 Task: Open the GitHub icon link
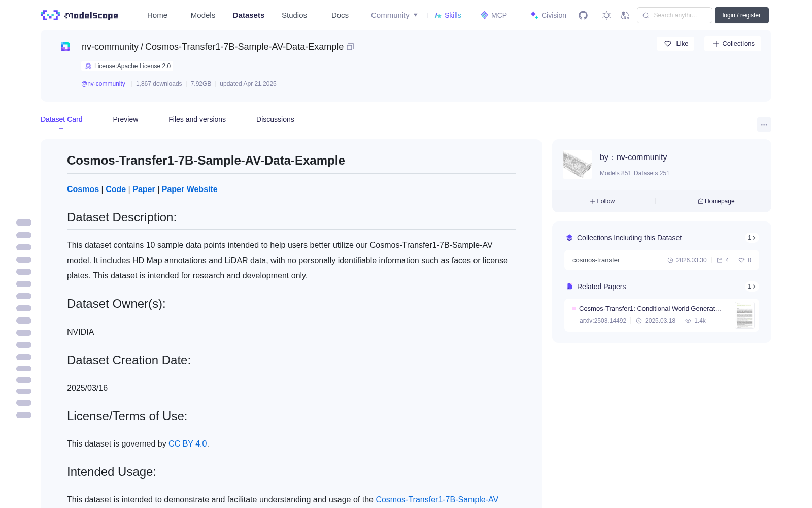(583, 15)
